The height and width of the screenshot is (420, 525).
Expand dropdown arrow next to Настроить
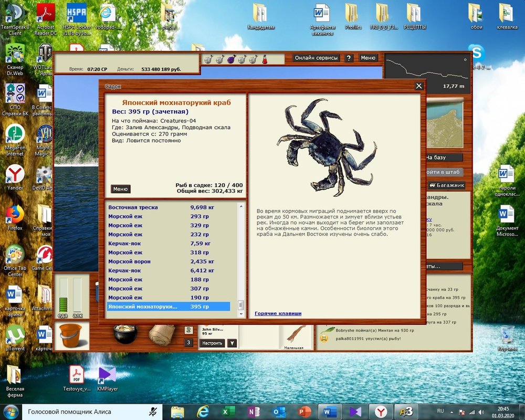pyautogui.click(x=232, y=343)
